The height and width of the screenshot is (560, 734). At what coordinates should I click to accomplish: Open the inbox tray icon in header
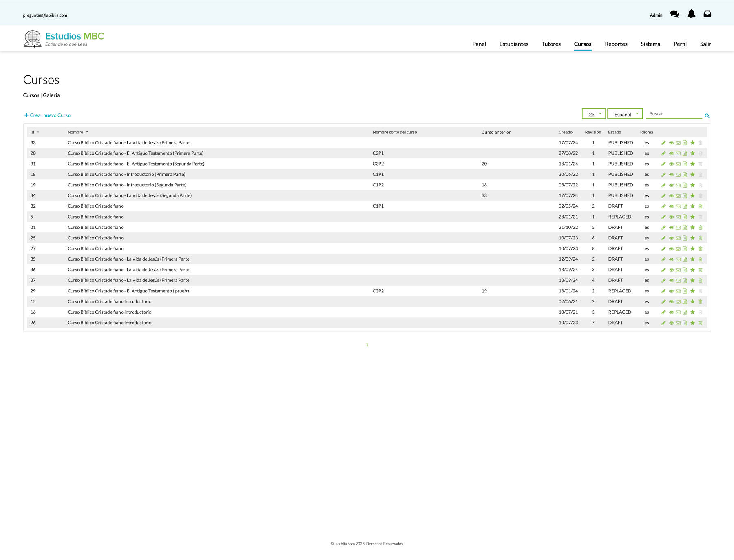[x=707, y=14]
